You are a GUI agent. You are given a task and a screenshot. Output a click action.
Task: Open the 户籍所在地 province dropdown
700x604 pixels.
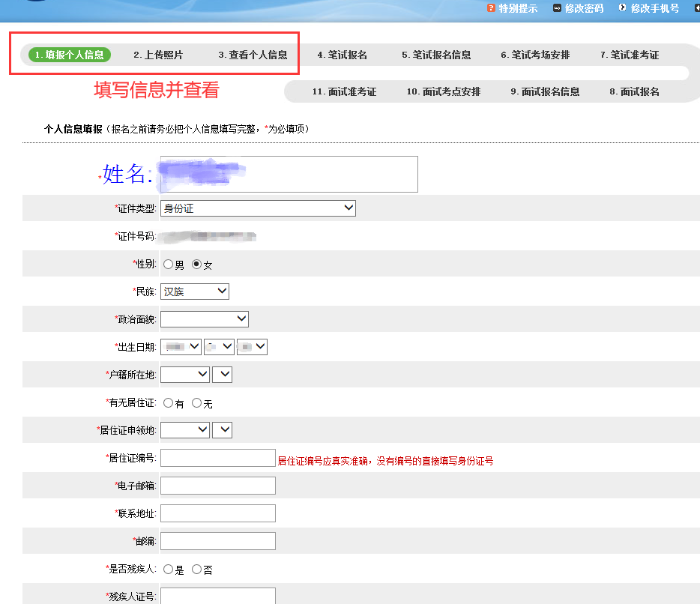click(184, 374)
